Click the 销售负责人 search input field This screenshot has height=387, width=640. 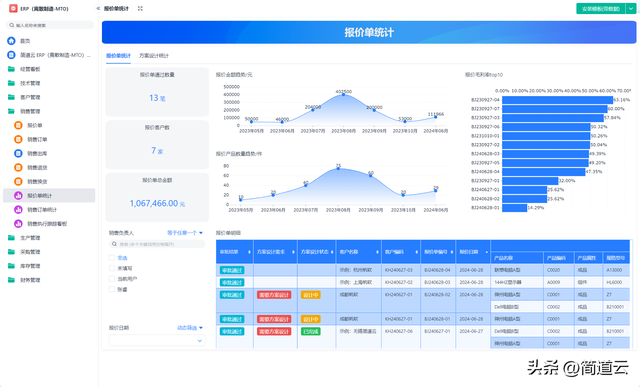tap(157, 244)
